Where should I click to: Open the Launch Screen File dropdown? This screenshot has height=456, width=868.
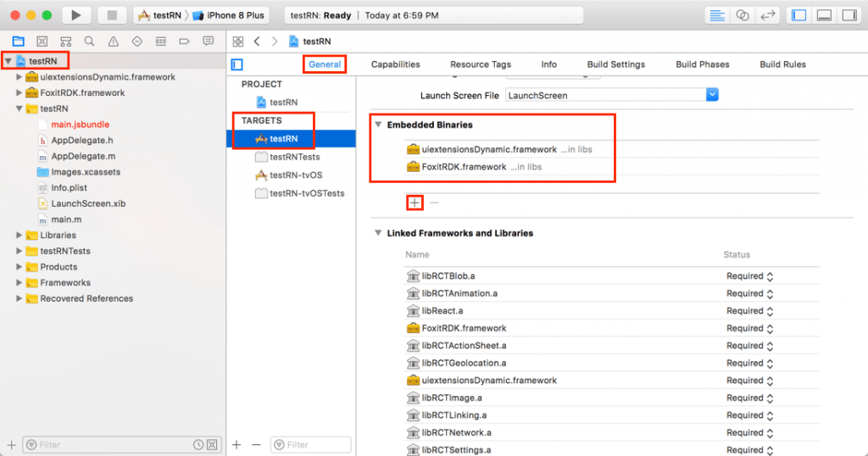712,95
